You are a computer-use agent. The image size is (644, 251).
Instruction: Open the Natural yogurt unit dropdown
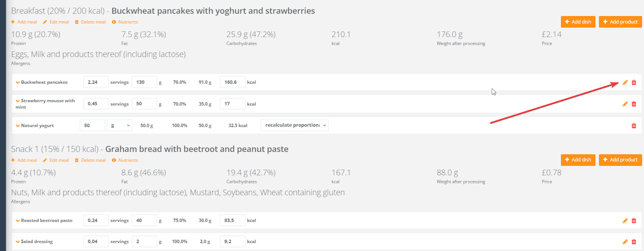tap(121, 126)
